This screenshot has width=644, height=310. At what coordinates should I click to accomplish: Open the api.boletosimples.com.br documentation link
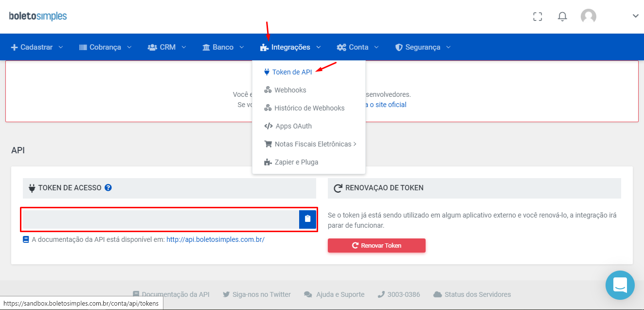[x=215, y=239]
